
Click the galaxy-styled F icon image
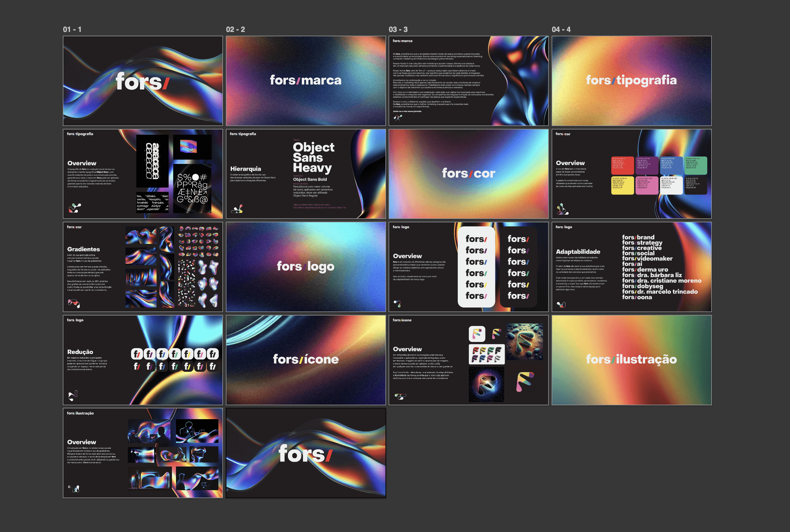point(486,385)
